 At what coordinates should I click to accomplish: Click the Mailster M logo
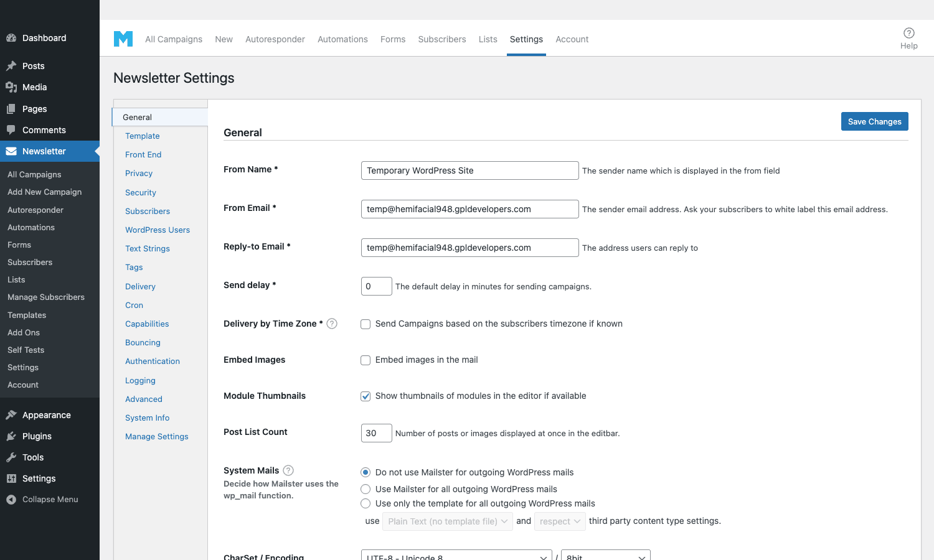(123, 39)
